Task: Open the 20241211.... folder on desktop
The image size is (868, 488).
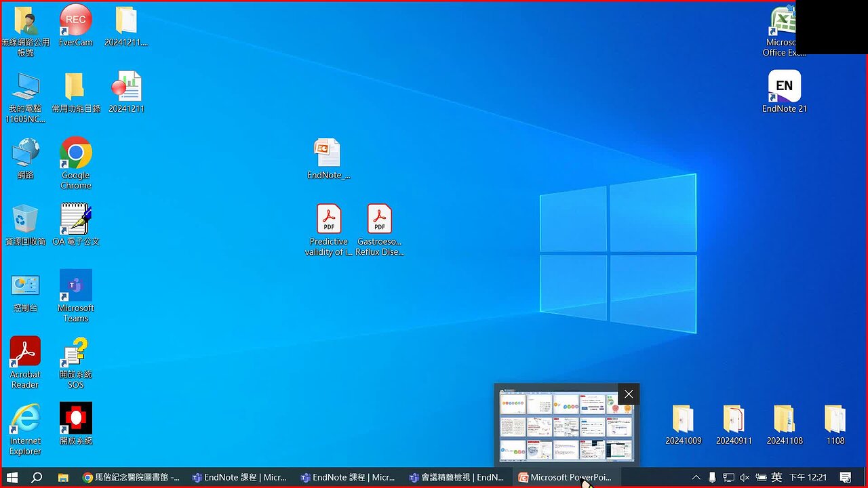Action: point(126,26)
